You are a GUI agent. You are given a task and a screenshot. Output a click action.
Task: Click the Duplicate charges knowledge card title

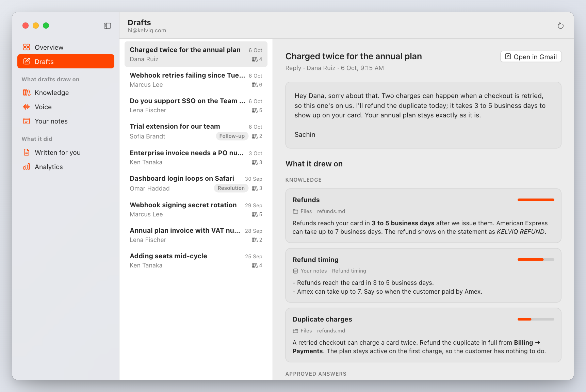[x=322, y=319]
